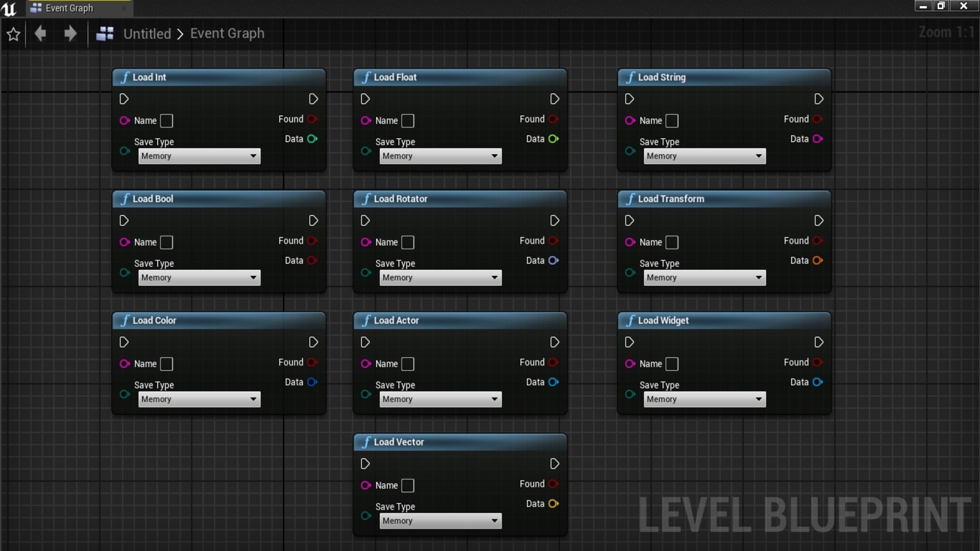
Task: Click the Found output pin on Load Bool
Action: (x=312, y=241)
